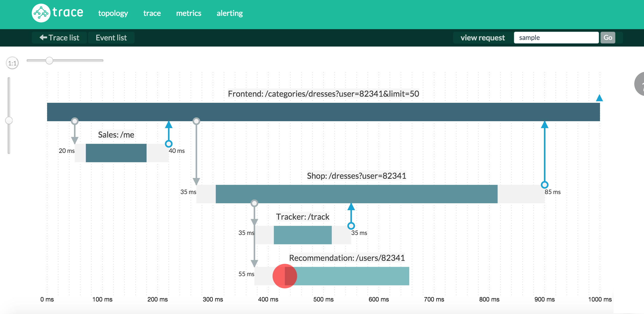The width and height of the screenshot is (644, 314).
Task: Click the grey request circle for the Sales call
Action: coord(75,121)
